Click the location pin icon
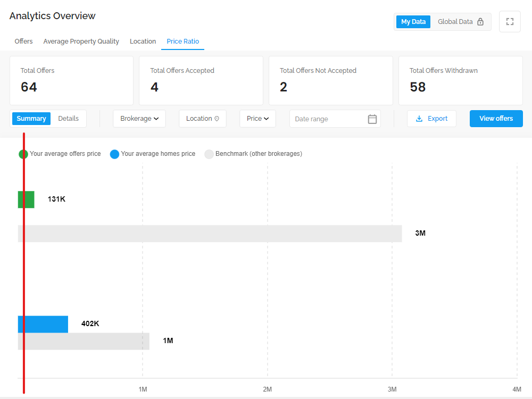532x399 pixels. pos(217,119)
